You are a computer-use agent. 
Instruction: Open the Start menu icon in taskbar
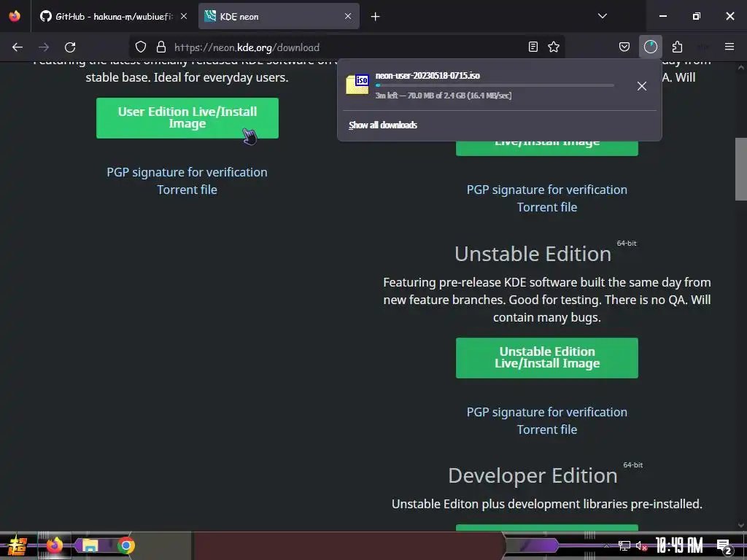click(17, 545)
